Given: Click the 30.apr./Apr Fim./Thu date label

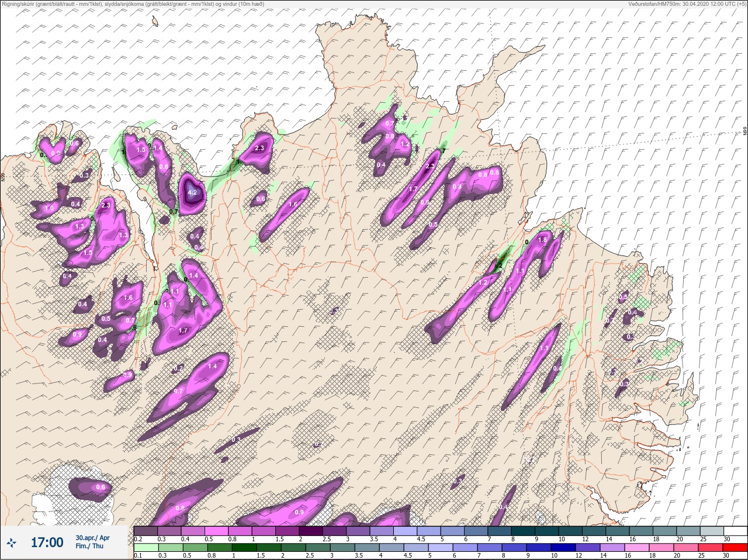Looking at the screenshot, I should tap(92, 542).
